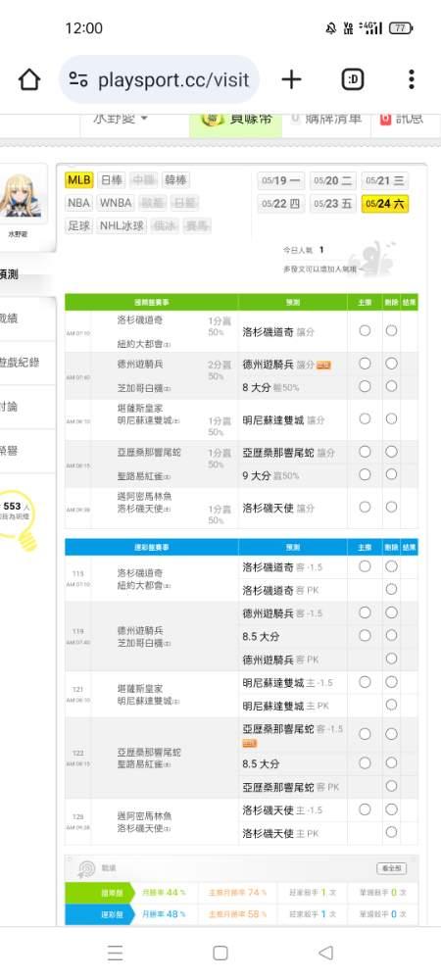Switch to the 足球 tab
The height and width of the screenshot is (980, 441).
click(79, 225)
